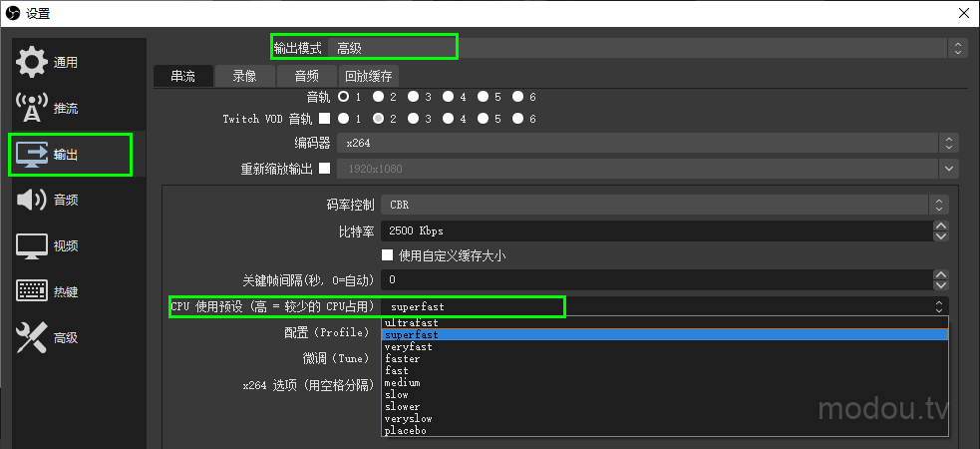
Task: Open the Hotkeys (热键) keyboard icon
Action: 32,291
